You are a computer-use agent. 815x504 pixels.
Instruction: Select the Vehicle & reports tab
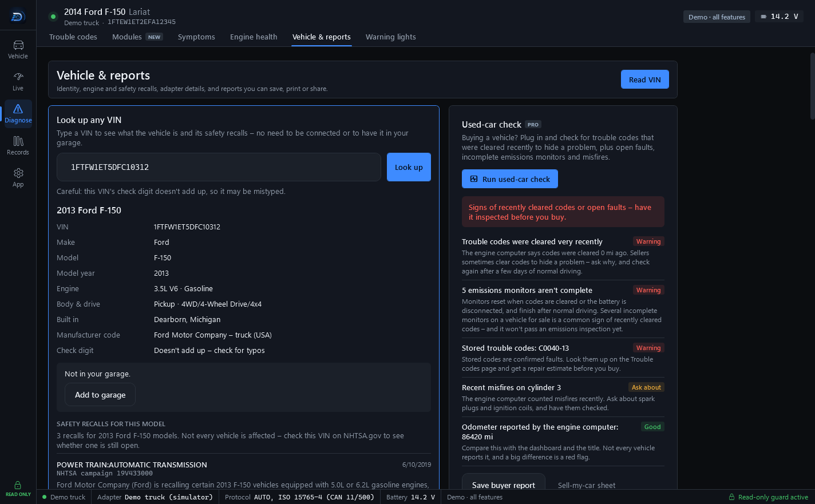[x=322, y=37]
